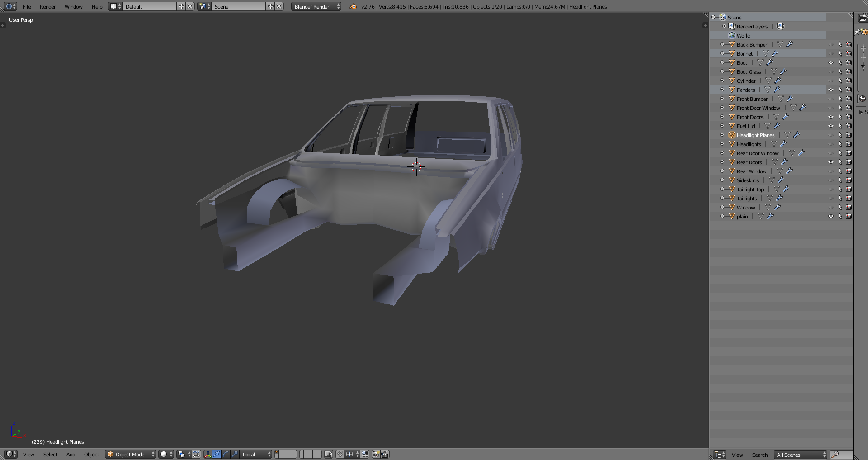Viewport: 868px width, 460px height.
Task: Click the first layer button in layer grid
Action: 277,452
